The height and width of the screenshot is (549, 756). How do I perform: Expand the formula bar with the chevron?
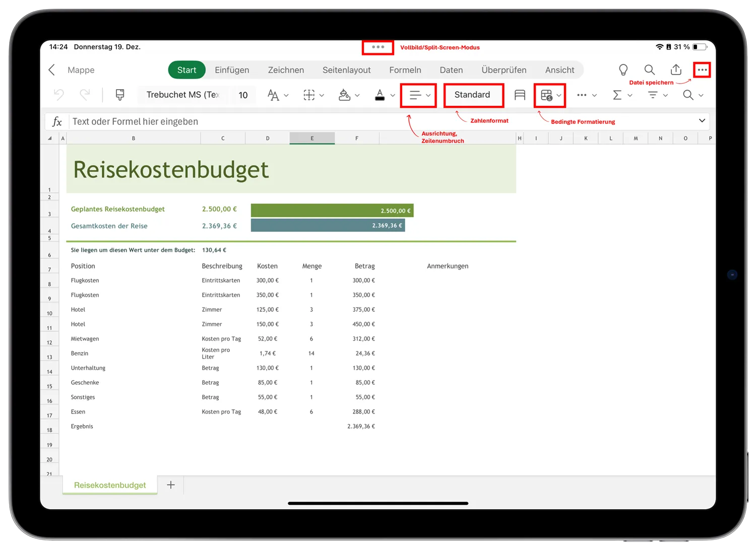click(x=702, y=121)
